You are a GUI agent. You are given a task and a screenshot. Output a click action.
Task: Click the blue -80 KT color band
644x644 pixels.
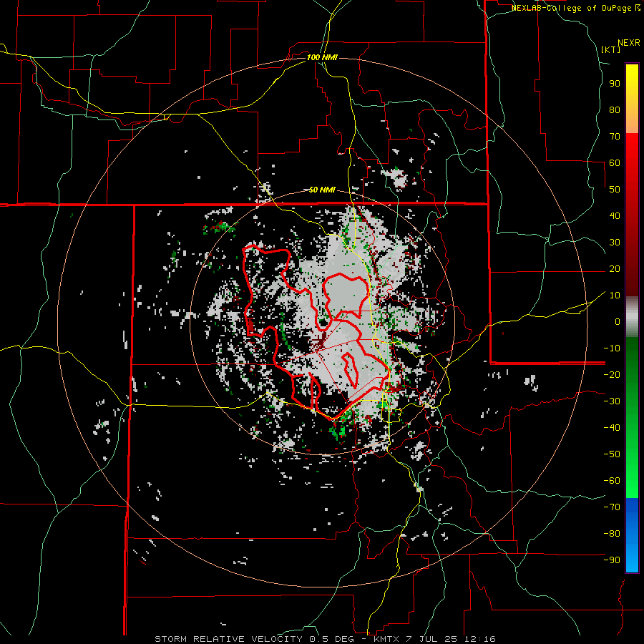click(x=632, y=534)
